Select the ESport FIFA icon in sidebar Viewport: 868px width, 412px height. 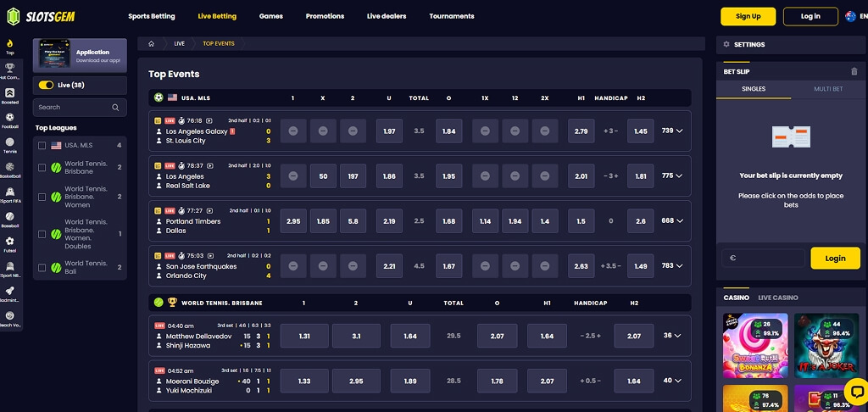(x=10, y=192)
